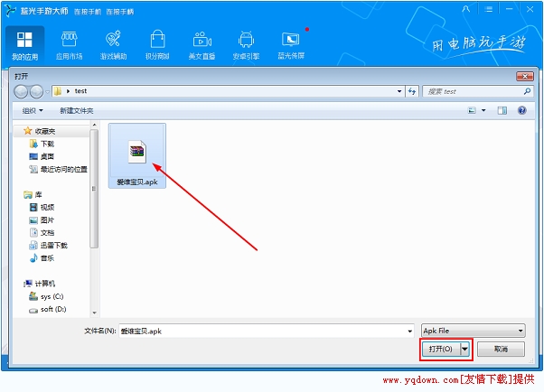The height and width of the screenshot is (392, 544).
Task: Click the 游戏辅助 game assist icon
Action: coord(114,45)
